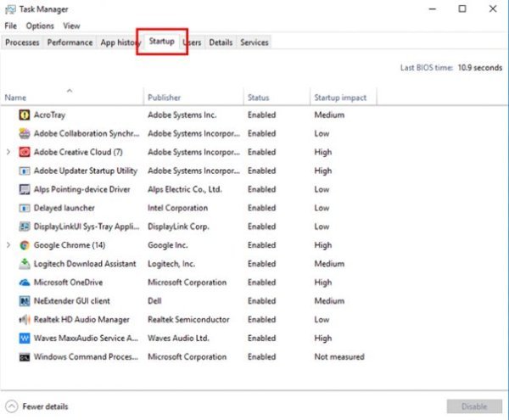This screenshot has height=420, width=509.
Task: Click the AcroTray app icon
Action: coord(24,115)
